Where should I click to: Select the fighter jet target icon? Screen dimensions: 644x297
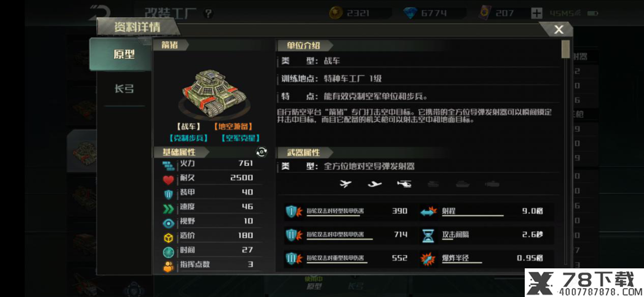[346, 184]
